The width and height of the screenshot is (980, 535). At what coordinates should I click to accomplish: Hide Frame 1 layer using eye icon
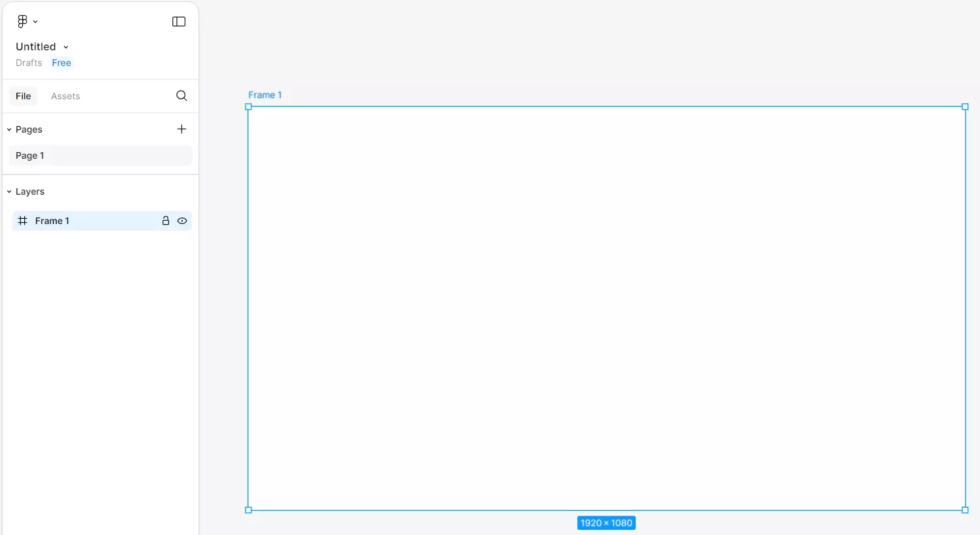pyautogui.click(x=182, y=221)
